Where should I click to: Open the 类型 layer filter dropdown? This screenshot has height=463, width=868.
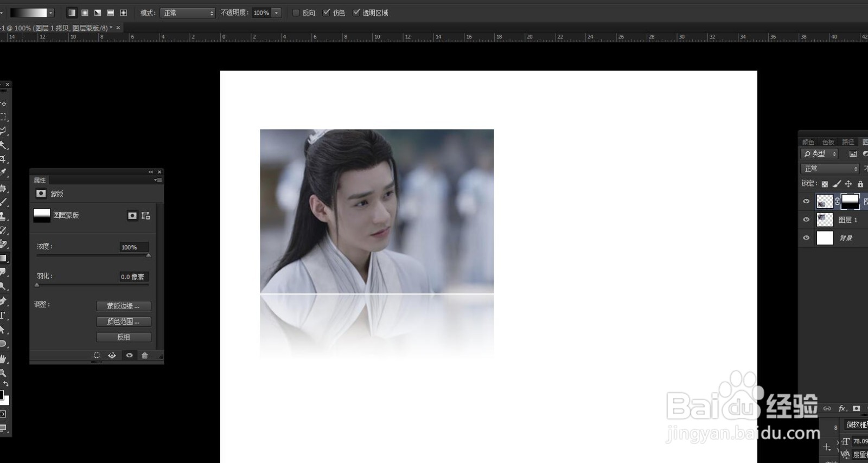click(x=819, y=154)
